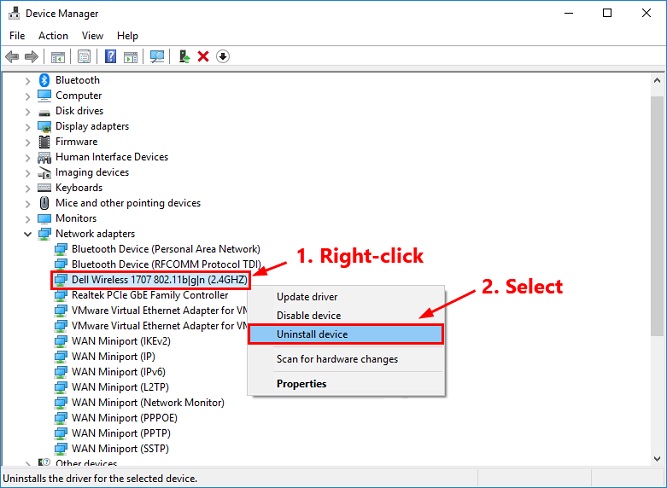The height and width of the screenshot is (488, 667).
Task: Click the Device Manager title bar icon
Action: tap(14, 13)
